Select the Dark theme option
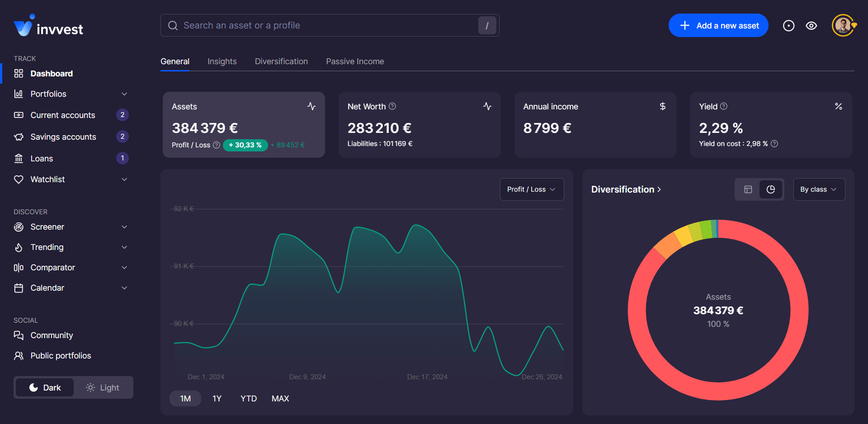This screenshot has width=868, height=424. [45, 387]
